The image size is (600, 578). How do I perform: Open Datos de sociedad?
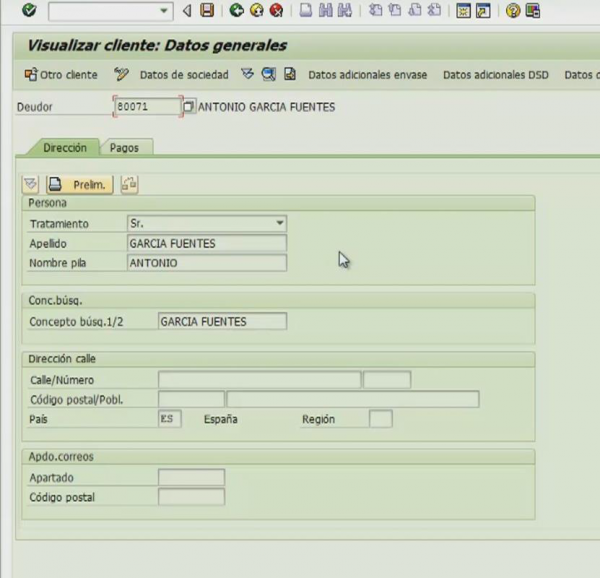coord(184,75)
